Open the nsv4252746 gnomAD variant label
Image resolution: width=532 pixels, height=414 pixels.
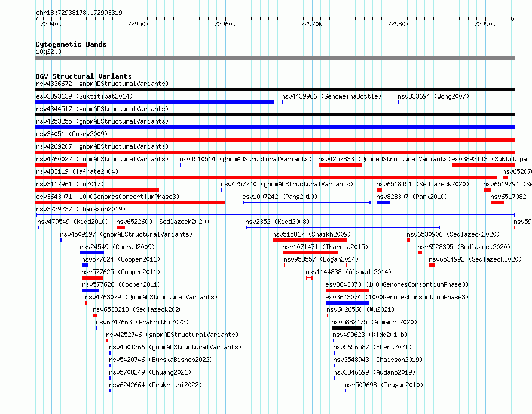[x=172, y=335]
